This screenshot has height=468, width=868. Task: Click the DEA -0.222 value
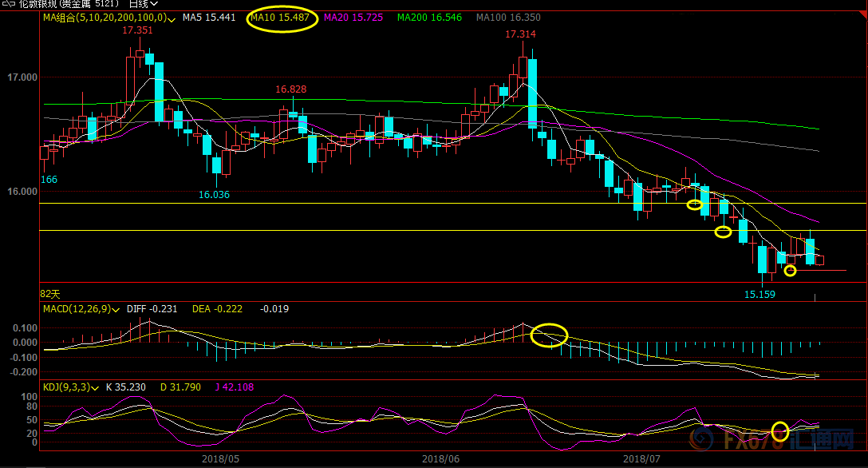[x=217, y=309]
